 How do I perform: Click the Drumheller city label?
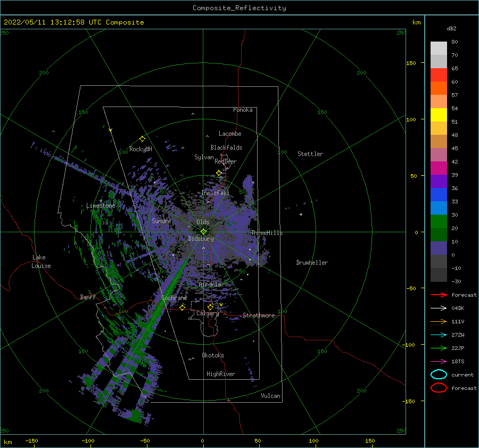click(x=312, y=263)
